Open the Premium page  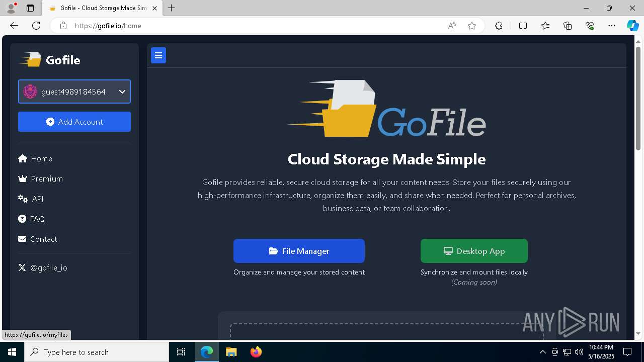[x=40, y=178]
